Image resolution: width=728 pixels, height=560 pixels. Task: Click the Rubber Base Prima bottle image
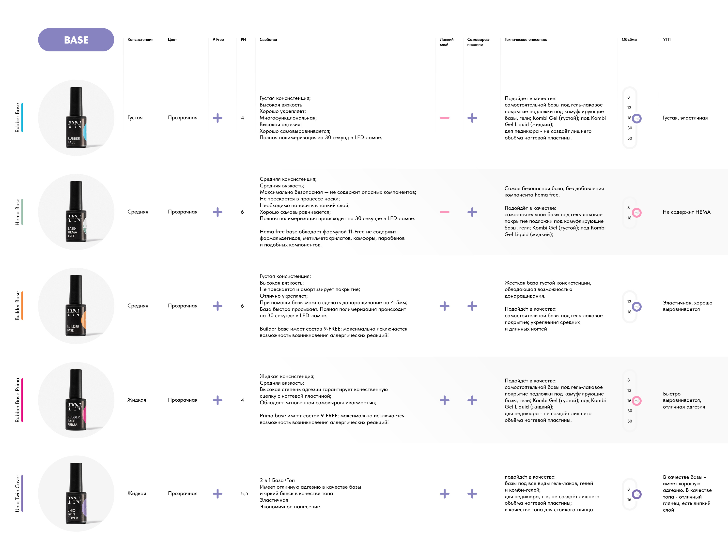point(76,400)
